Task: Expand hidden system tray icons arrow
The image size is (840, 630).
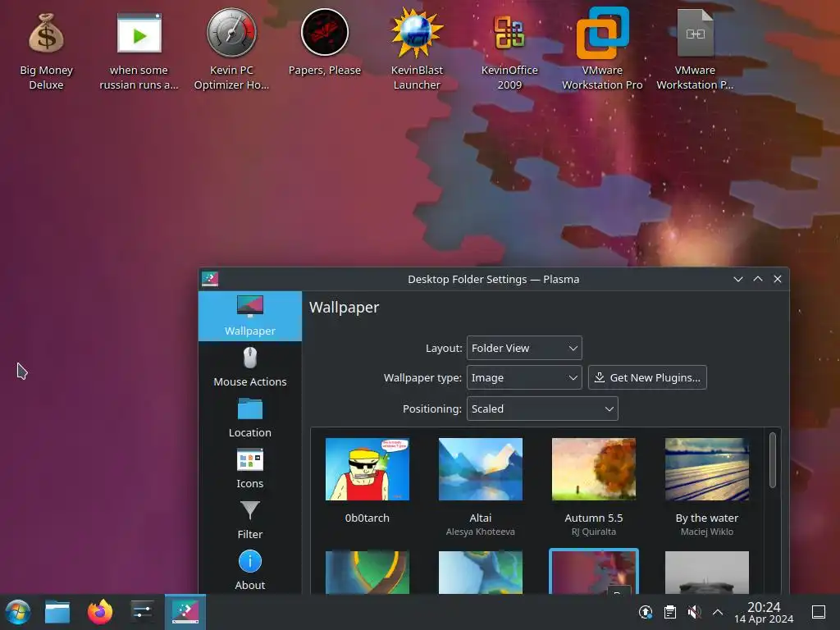Action: (x=718, y=612)
